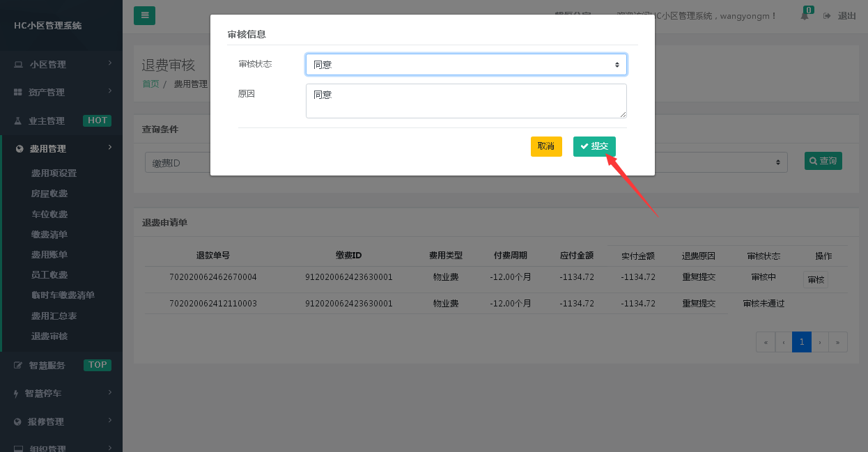Screen dimensions: 868x452
Task: Open 费用项设置 submenu item
Action: pos(54,173)
